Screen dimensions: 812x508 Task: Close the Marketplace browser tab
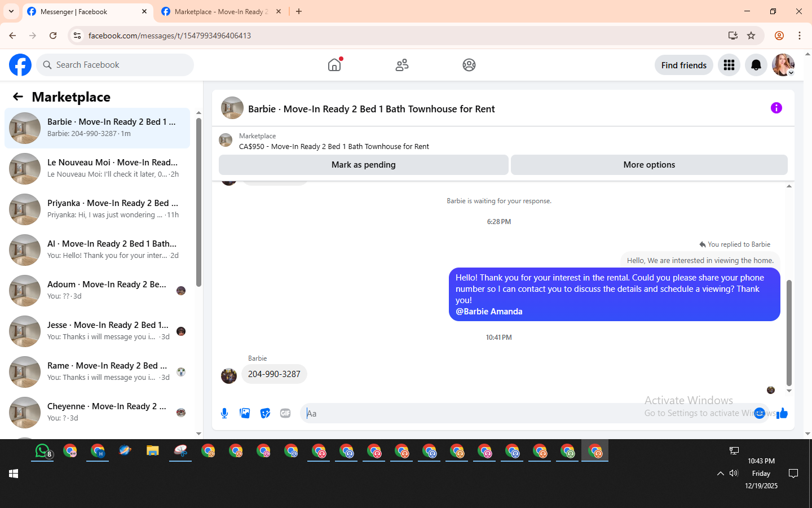tap(279, 11)
